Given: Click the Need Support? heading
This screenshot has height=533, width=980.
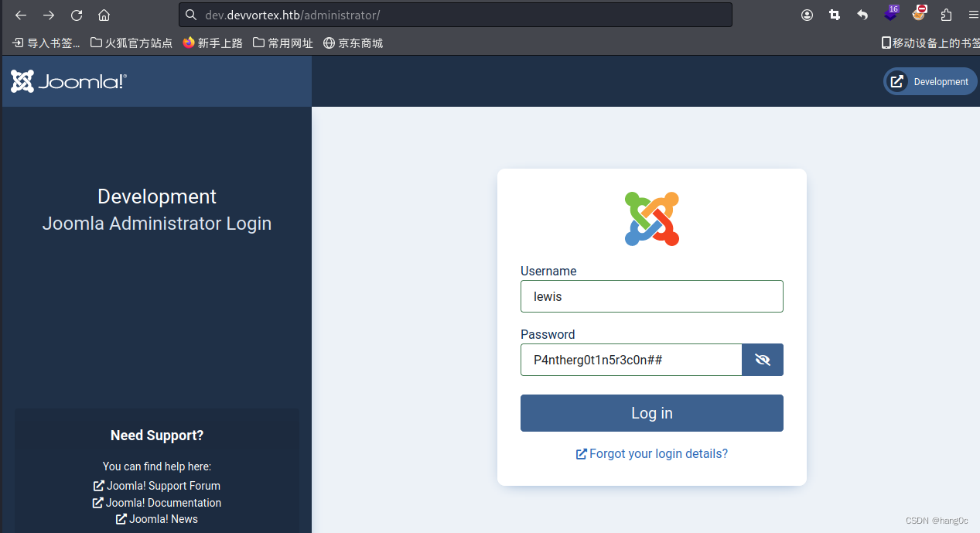Looking at the screenshot, I should tap(157, 436).
